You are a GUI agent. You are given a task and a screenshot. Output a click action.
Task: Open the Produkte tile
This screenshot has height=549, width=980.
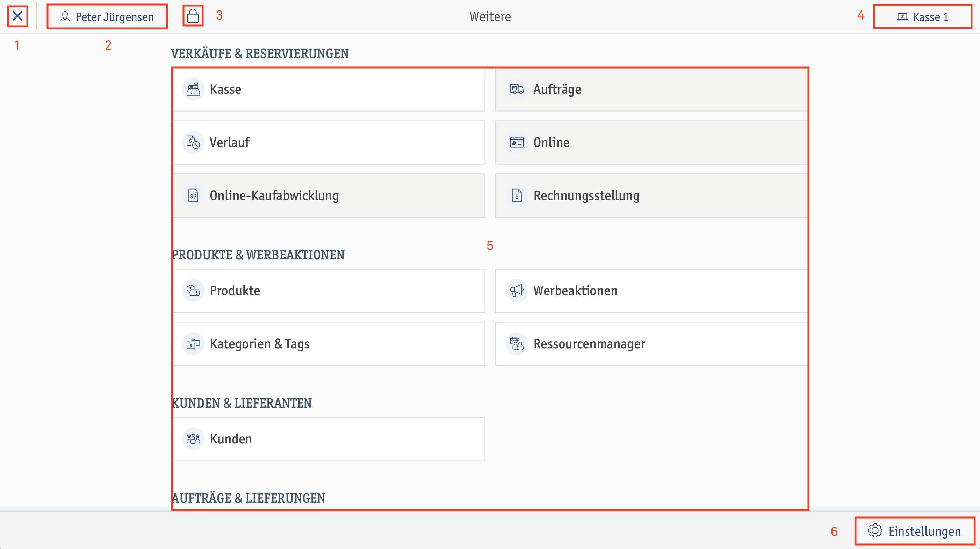point(329,291)
